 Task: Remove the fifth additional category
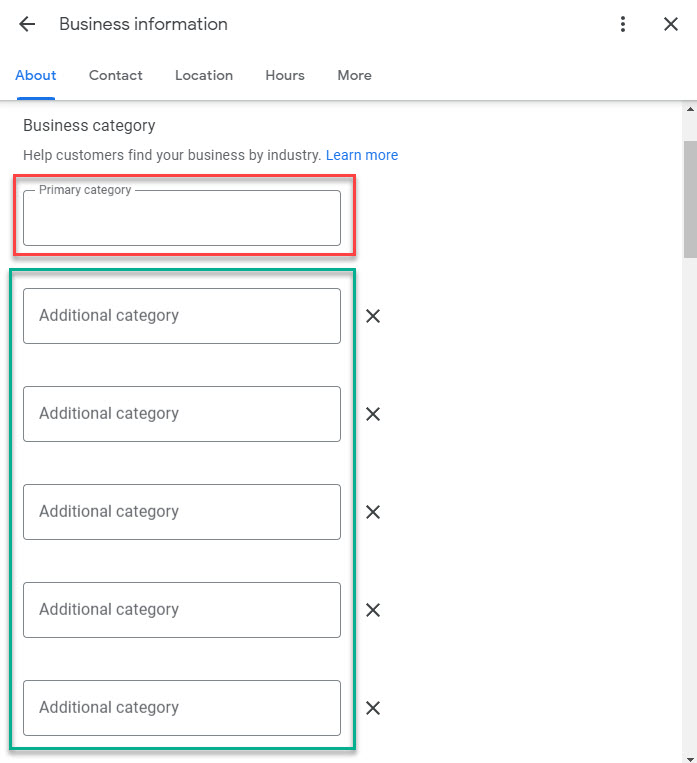coord(373,708)
